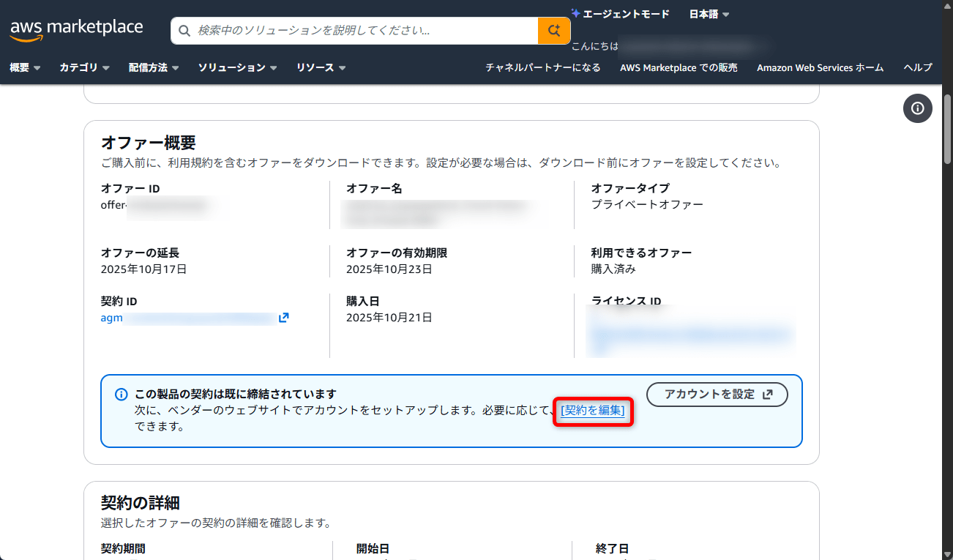953x560 pixels.
Task: Select the オファー概要 heading
Action: pos(149,142)
